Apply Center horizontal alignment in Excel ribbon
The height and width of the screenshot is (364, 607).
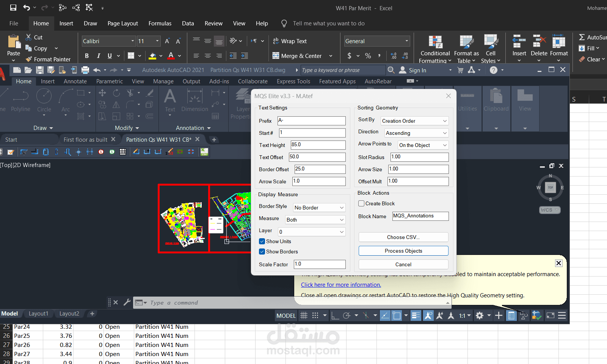coord(208,56)
